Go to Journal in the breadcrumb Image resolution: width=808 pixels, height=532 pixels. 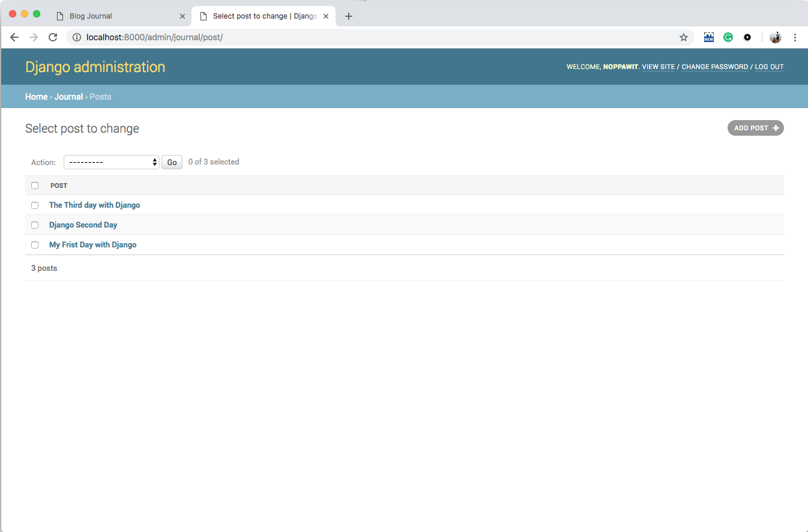(68, 97)
